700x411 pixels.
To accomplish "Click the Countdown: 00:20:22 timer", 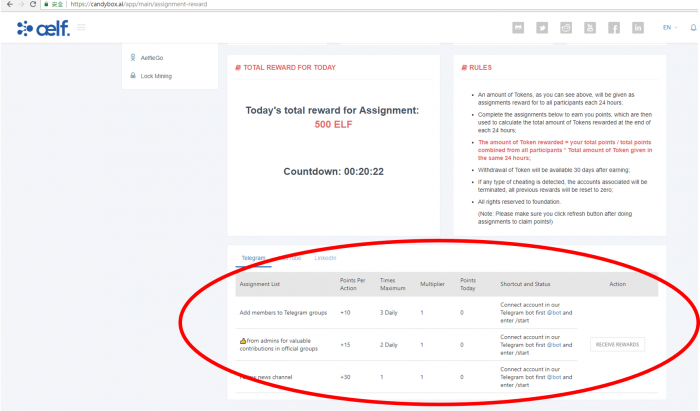I will (x=333, y=172).
